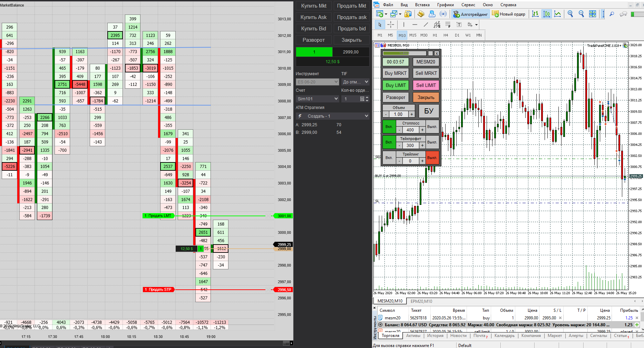Turn off Трейлинг with red Выкл.
644x348 pixels.
432,158
